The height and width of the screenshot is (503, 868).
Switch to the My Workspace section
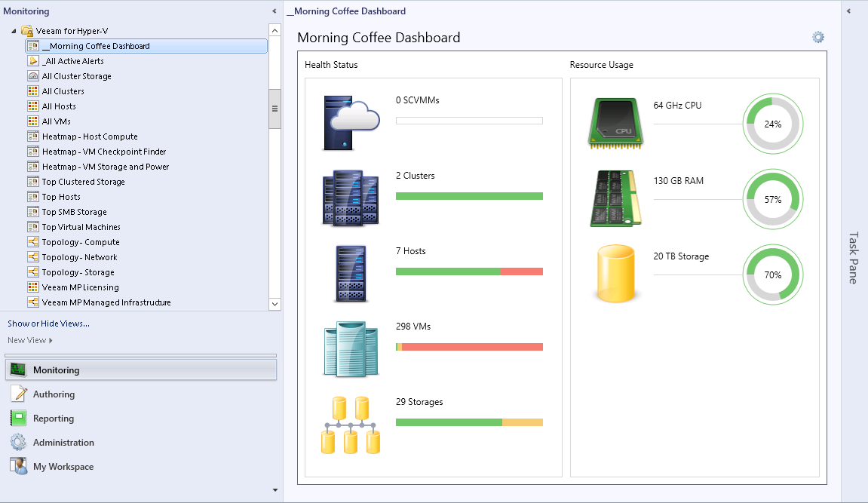click(141, 467)
